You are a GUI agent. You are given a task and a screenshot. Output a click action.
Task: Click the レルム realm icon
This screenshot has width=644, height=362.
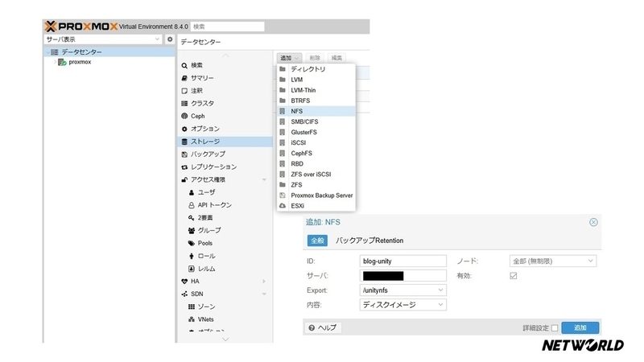tap(192, 269)
